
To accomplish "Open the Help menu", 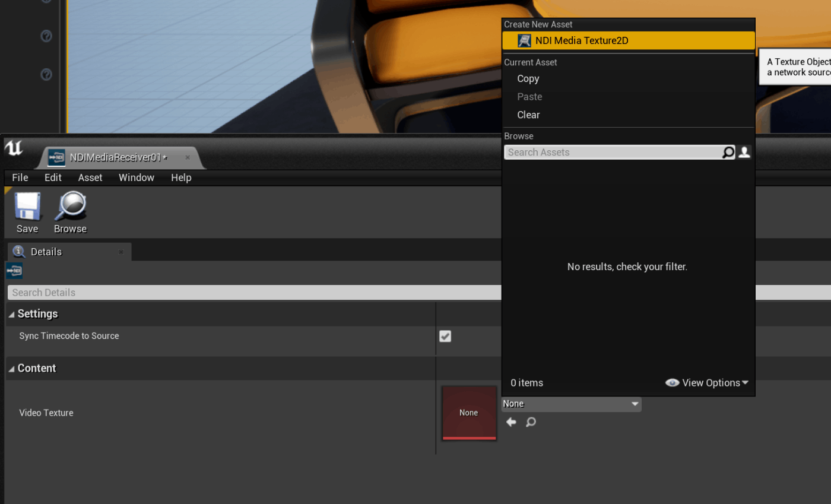I will 181,177.
